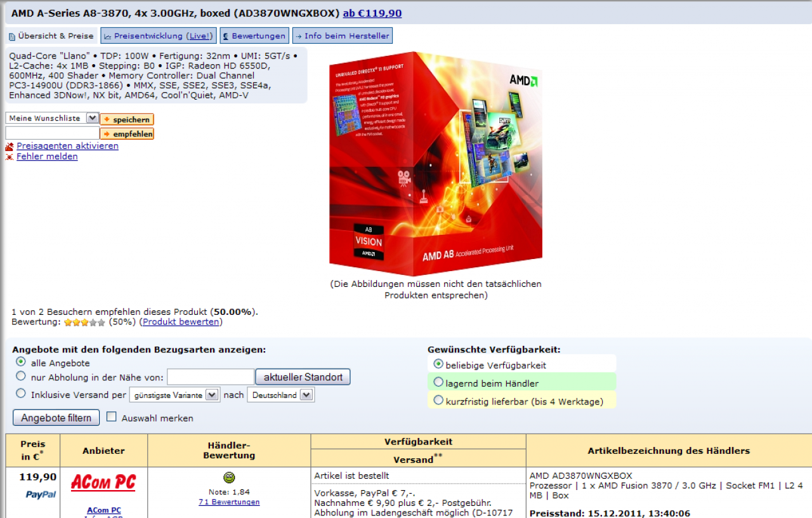Screen dimensions: 812x518
Task: Open the Deutschland country dropdown
Action: (x=280, y=395)
